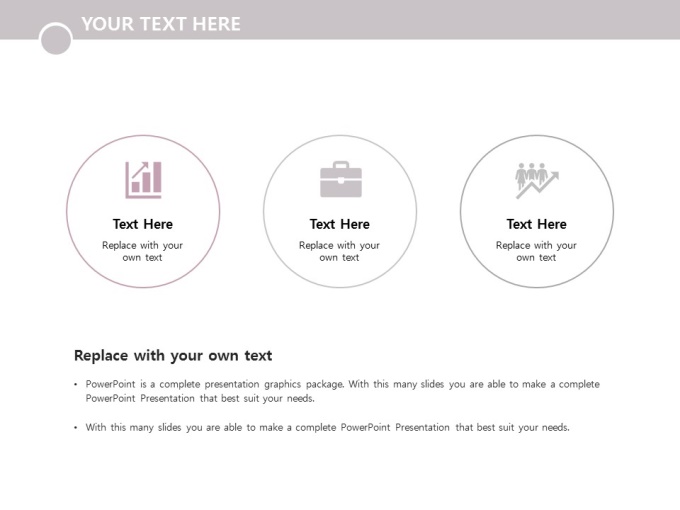Image resolution: width=680 pixels, height=510 pixels.
Task: Click Text Here heading under people icon
Action: [x=536, y=224]
